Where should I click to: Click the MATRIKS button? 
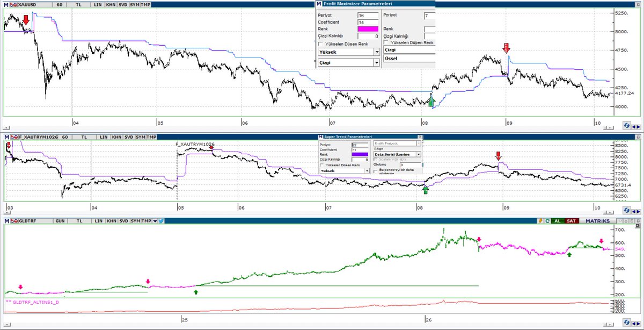pyautogui.click(x=598, y=221)
